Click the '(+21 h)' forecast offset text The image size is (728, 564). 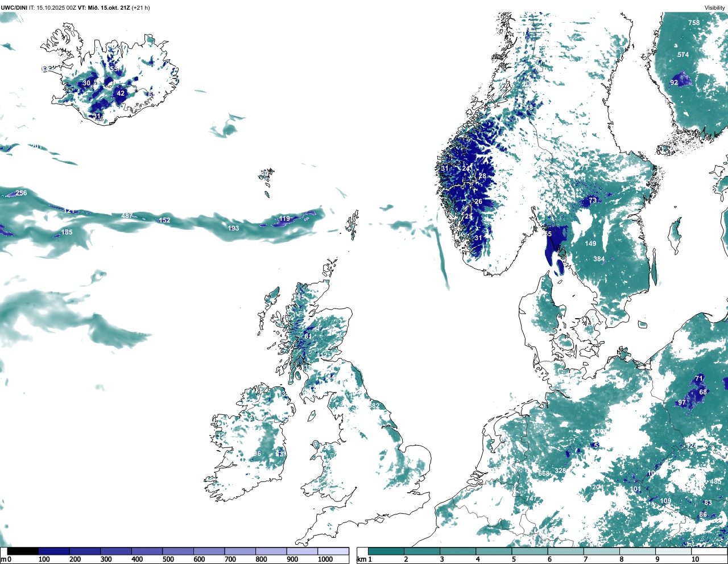click(140, 8)
